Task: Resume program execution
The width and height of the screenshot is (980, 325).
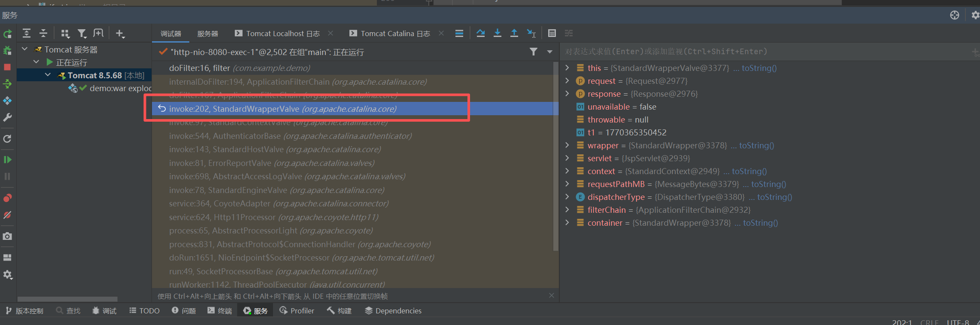Action: (x=7, y=160)
